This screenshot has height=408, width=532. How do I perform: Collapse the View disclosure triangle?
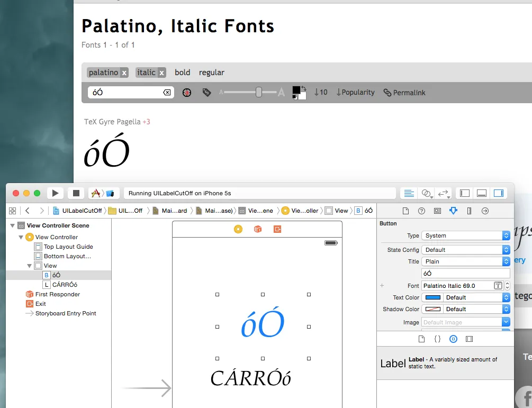click(30, 266)
